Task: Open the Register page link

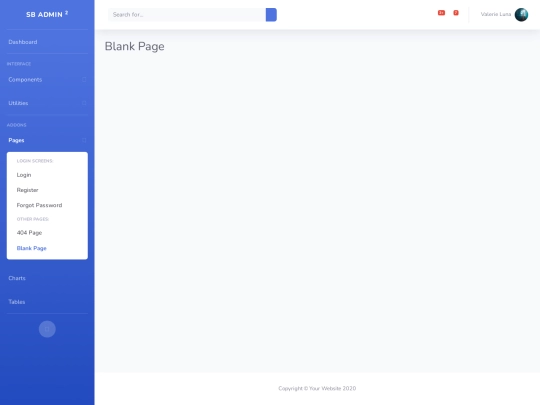Action: tap(47, 190)
